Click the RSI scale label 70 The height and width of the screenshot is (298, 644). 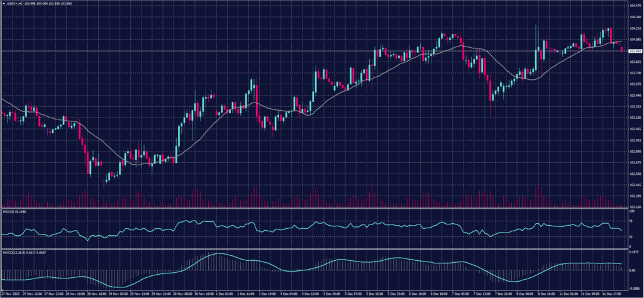[631, 222]
